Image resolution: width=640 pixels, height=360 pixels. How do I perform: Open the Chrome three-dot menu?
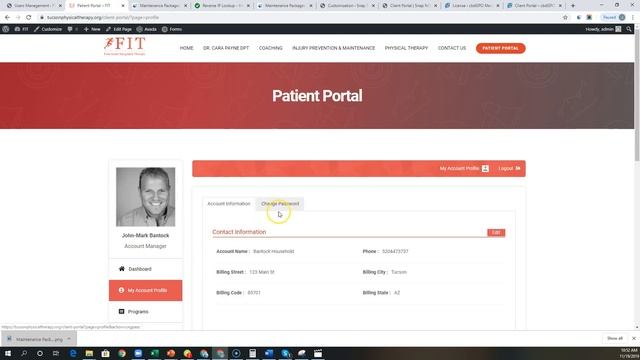[x=633, y=18]
